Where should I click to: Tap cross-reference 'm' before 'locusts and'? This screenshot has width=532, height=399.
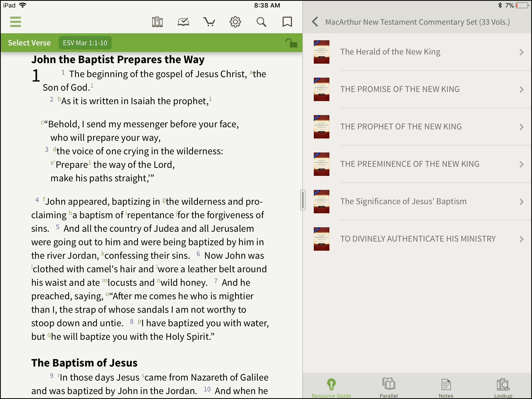point(105,281)
